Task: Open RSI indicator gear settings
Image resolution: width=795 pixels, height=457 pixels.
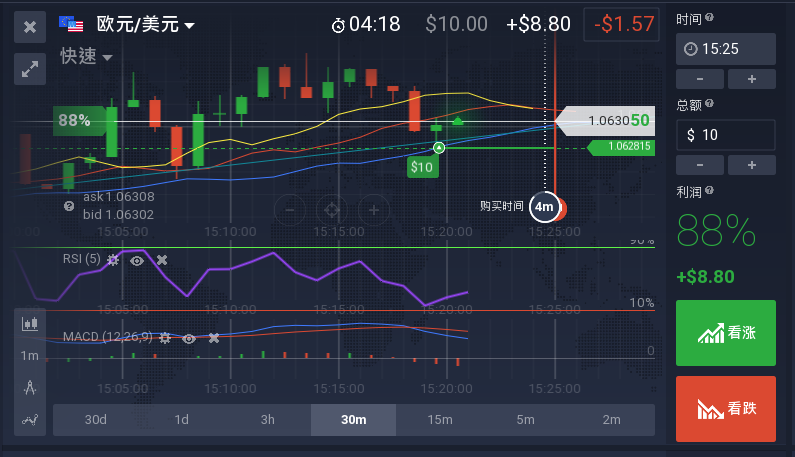Action: 113,260
